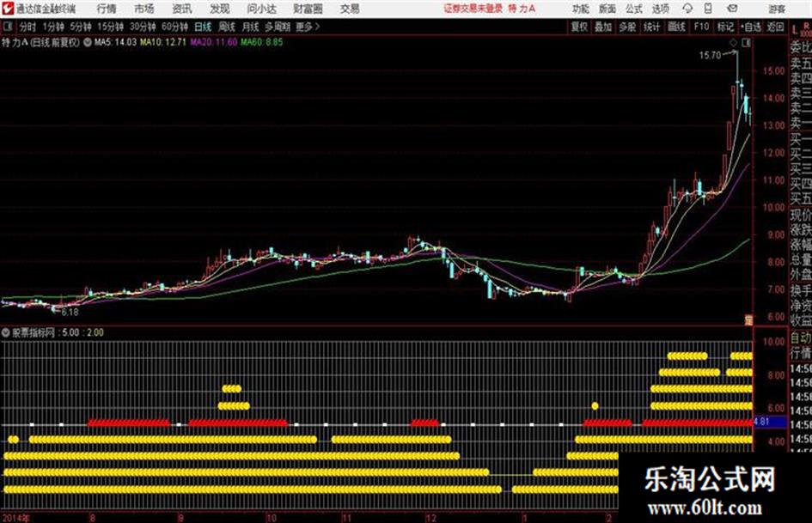The height and width of the screenshot is (523, 812).
Task: Switch to the 30分钟 period tab
Action: point(143,27)
